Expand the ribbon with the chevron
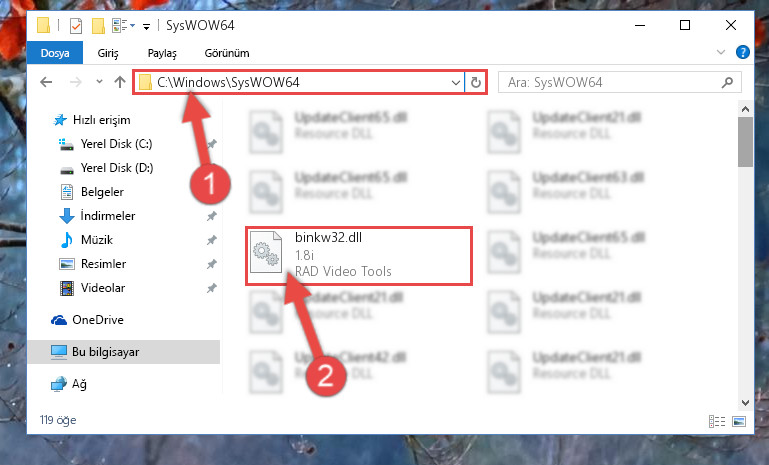 [x=720, y=52]
